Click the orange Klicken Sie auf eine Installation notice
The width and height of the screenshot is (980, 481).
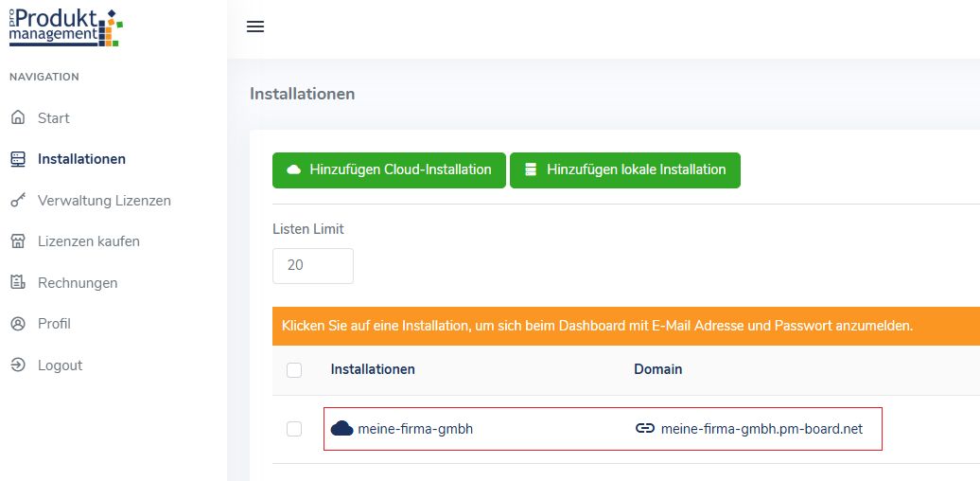pyautogui.click(x=625, y=326)
